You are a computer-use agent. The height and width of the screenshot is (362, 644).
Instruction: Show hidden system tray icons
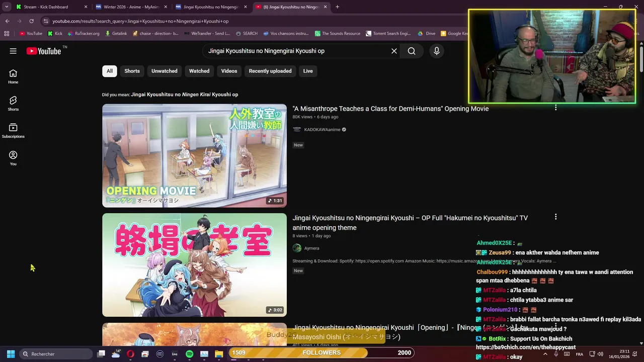click(x=545, y=354)
